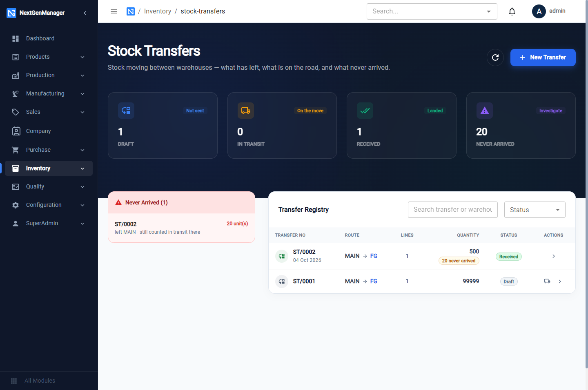Click the Draft status badge

(509, 281)
